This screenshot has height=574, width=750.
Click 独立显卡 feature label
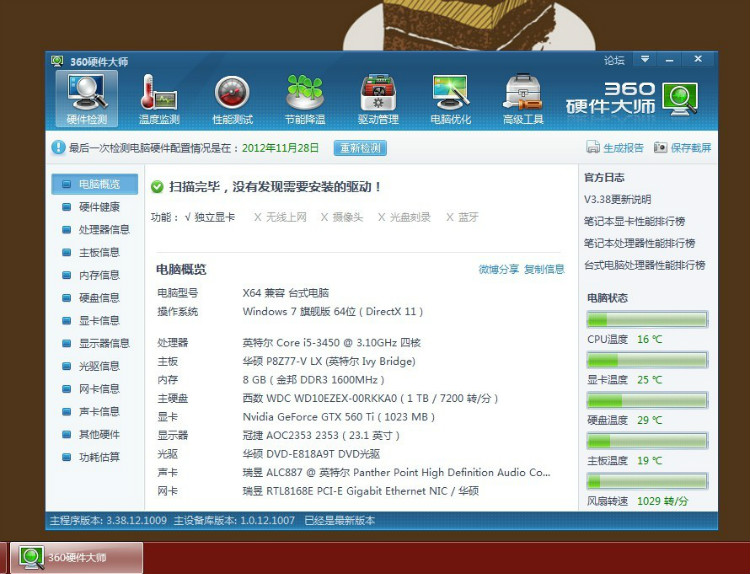[x=214, y=217]
